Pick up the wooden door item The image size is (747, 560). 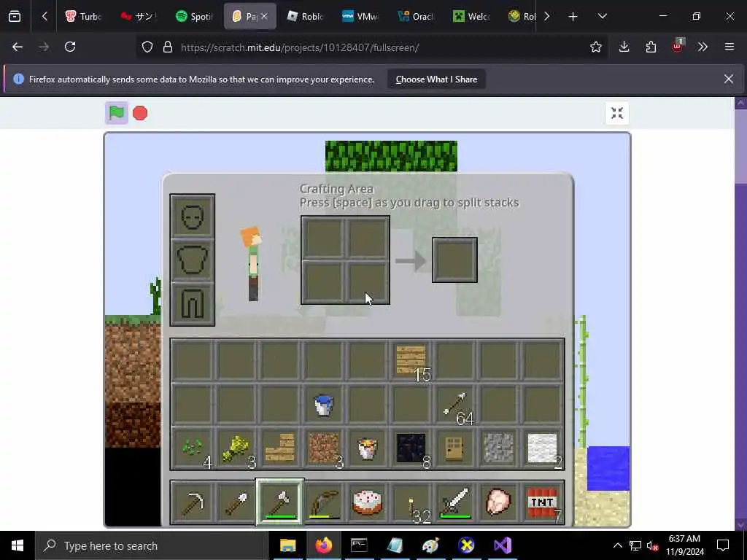[455, 448]
